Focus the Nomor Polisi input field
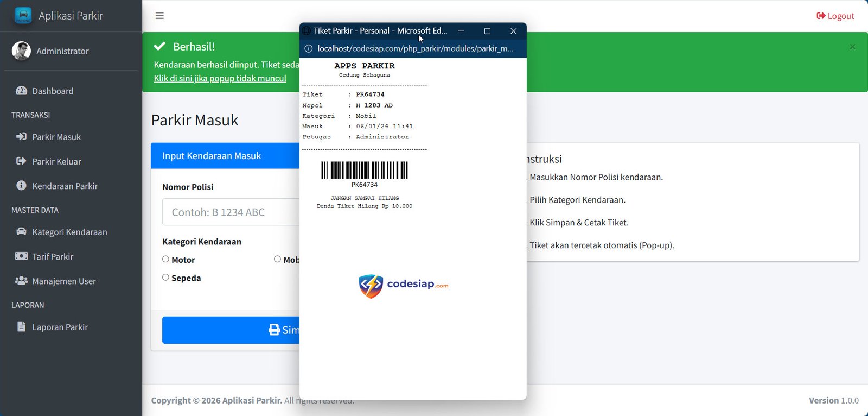 click(x=231, y=212)
